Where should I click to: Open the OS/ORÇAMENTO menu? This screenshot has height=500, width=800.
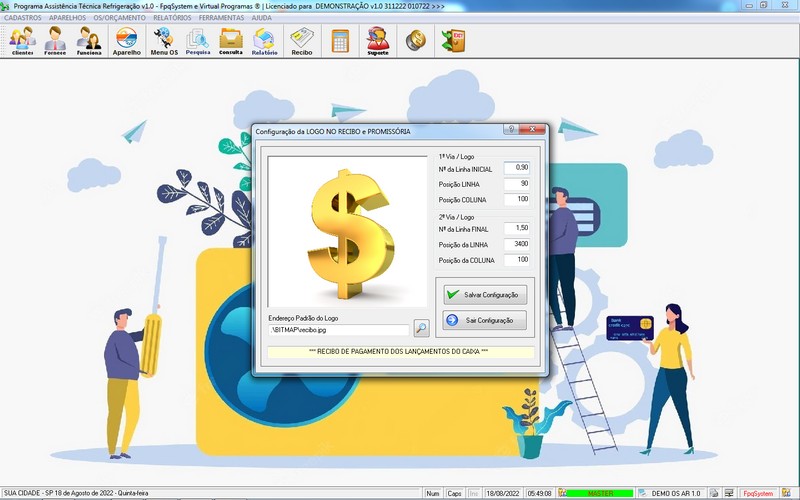(x=119, y=18)
